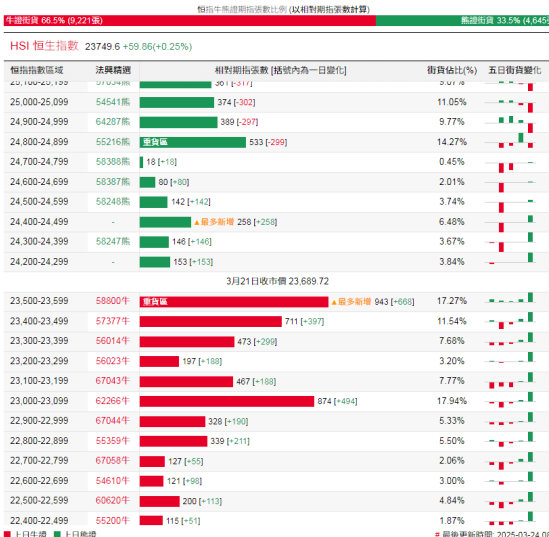Open the 58800牛 bull certificate link

(112, 301)
